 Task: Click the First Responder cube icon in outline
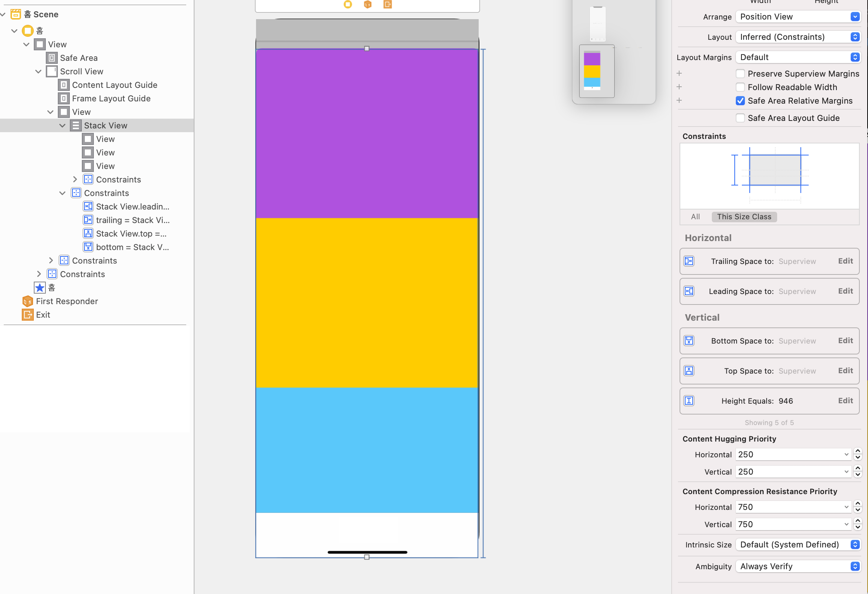(28, 301)
